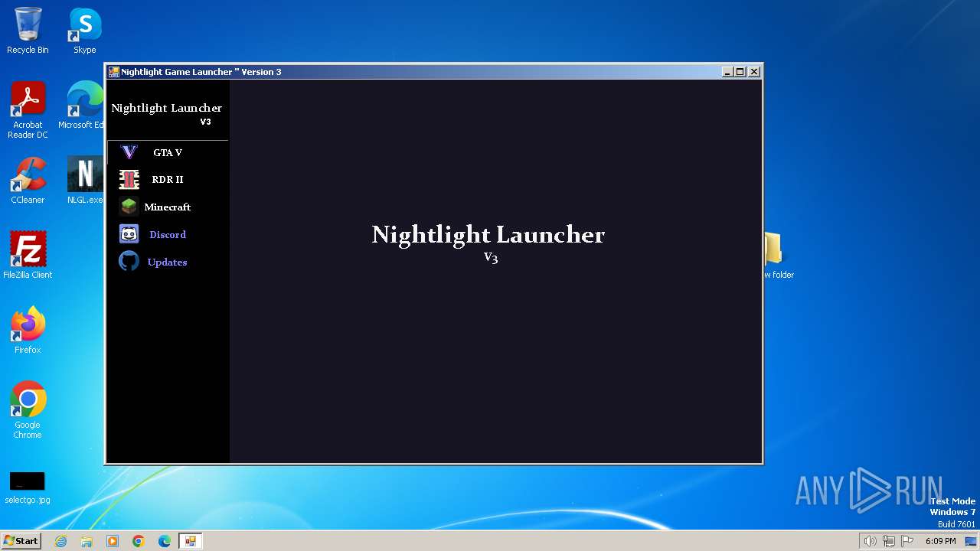Select the Firefox desktop icon
980x551 pixels.
click(x=28, y=331)
